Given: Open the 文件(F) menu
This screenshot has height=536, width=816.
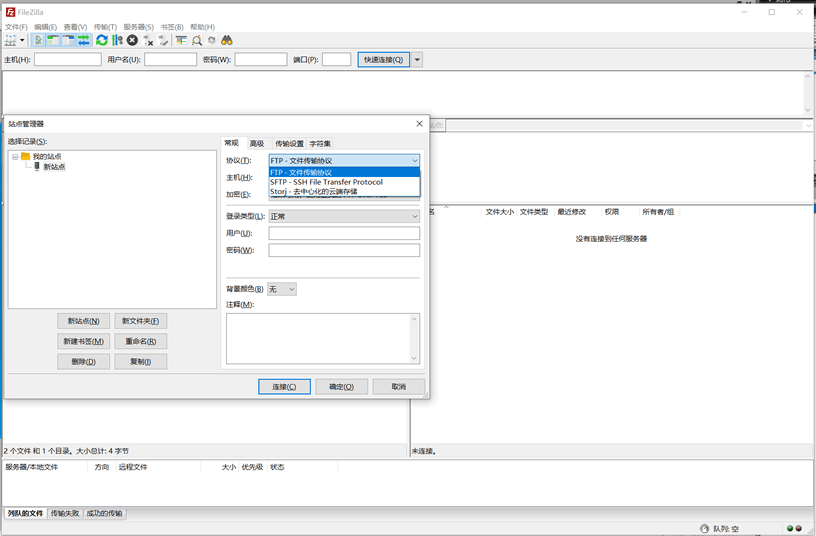Looking at the screenshot, I should tap(16, 27).
